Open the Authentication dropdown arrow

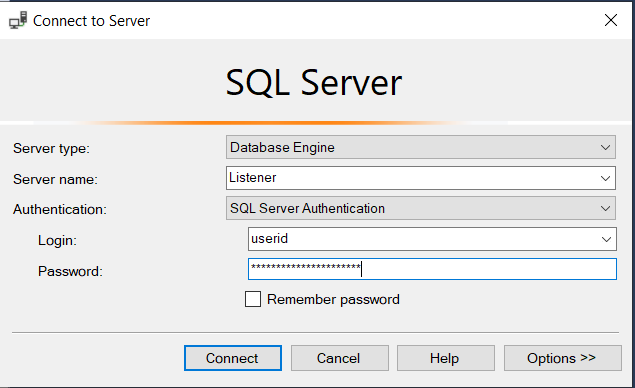tap(605, 209)
